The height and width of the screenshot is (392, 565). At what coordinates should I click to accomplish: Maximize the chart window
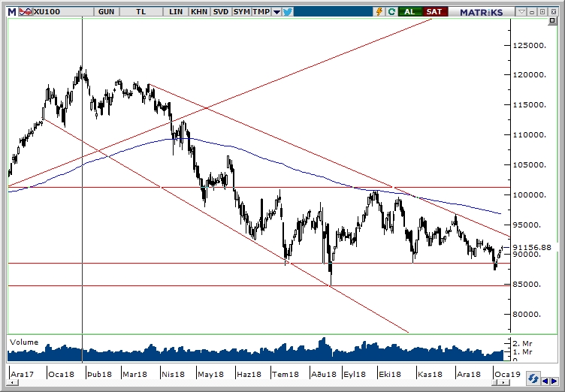pos(542,12)
